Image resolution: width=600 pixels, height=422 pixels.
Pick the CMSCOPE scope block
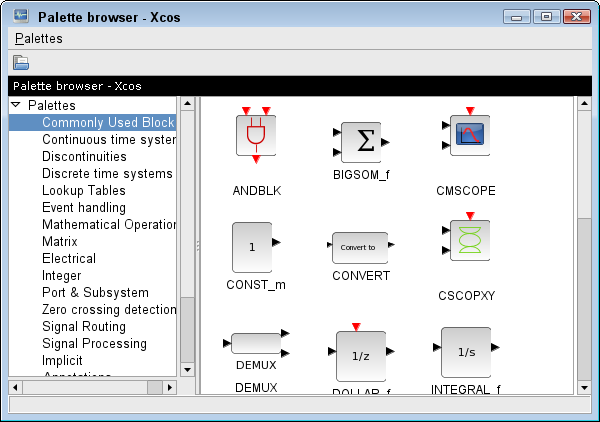pos(469,135)
